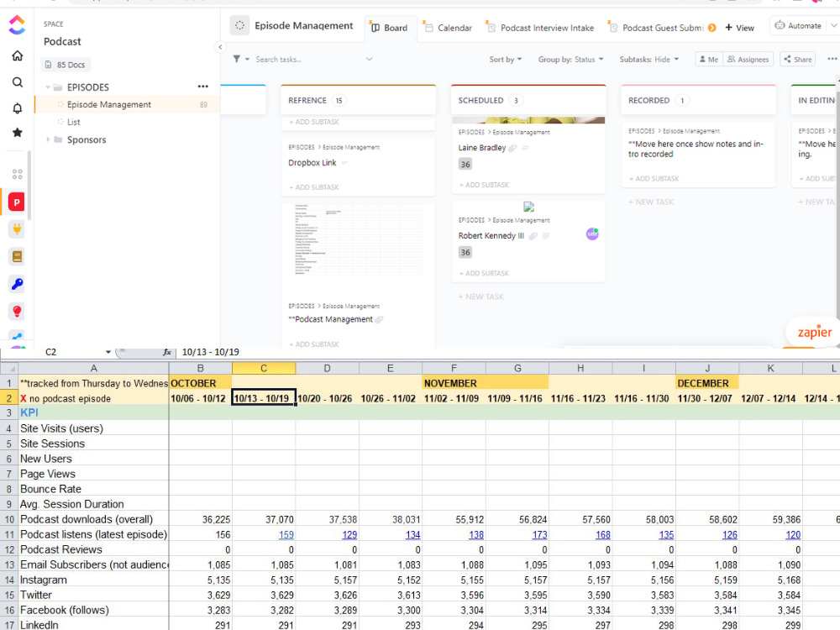Click the search magnifier sidebar icon

coord(17,82)
